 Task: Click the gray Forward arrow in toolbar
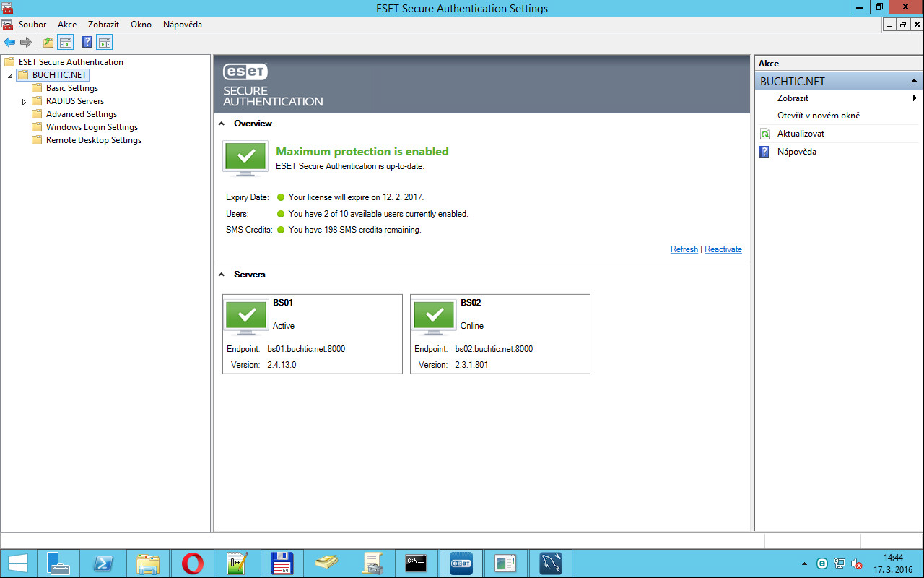pyautogui.click(x=26, y=43)
